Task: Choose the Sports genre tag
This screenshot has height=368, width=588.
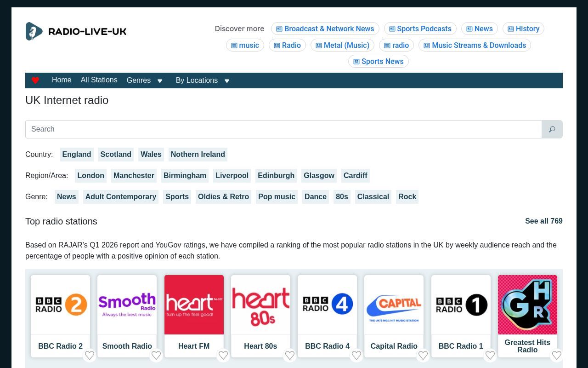Action: coord(177,197)
